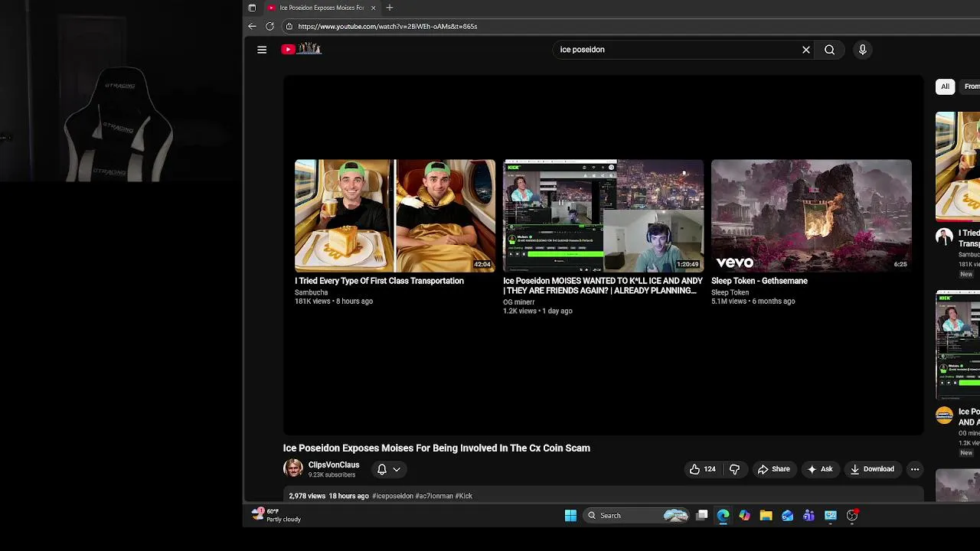Click the Sambucha channel name

point(311,292)
